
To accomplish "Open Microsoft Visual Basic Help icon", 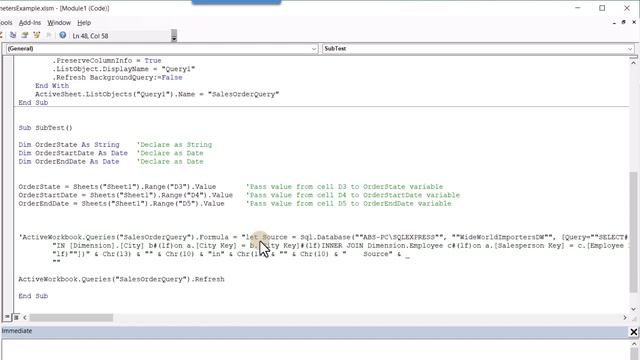I will (x=62, y=36).
